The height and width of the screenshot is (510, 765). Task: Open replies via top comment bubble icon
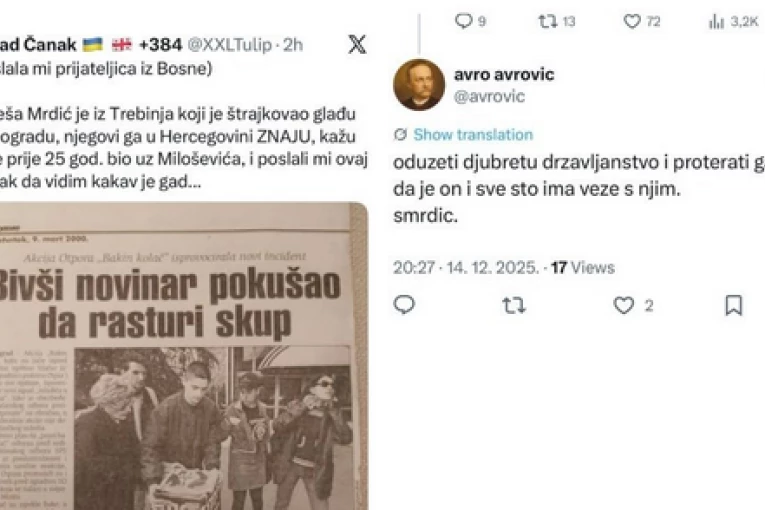[x=463, y=21]
